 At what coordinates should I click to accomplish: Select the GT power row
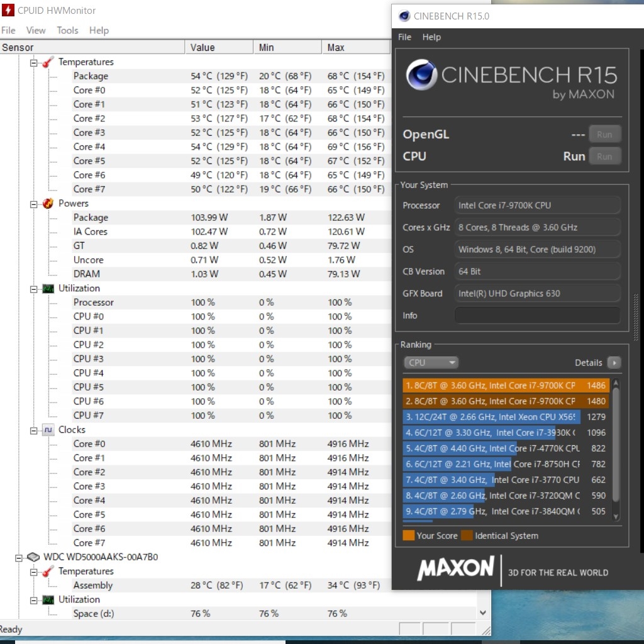(x=231, y=246)
